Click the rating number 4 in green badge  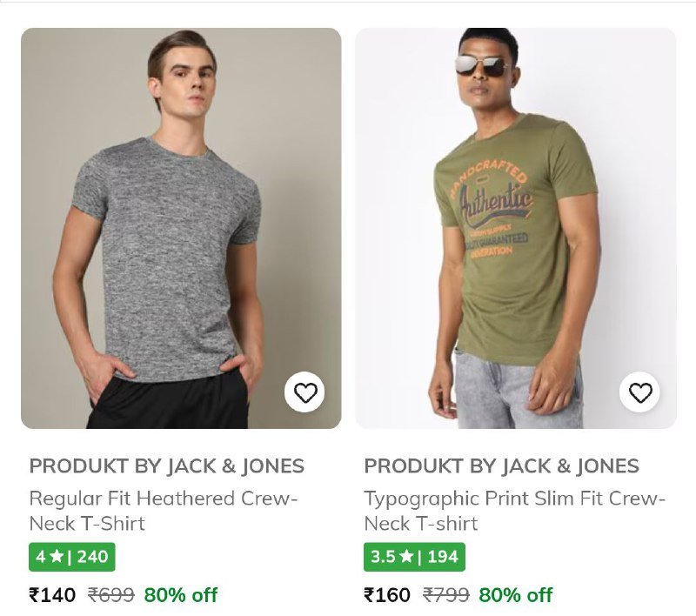pyautogui.click(x=40, y=557)
